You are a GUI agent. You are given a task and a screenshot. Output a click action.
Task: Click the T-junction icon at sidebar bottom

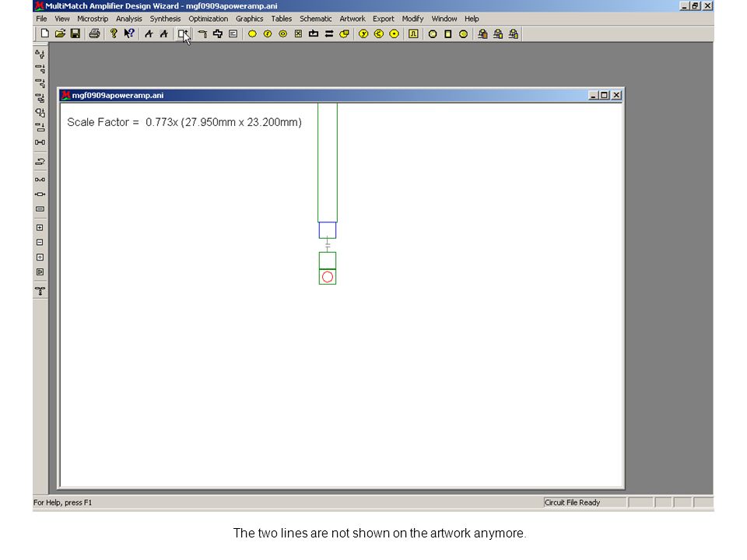point(40,291)
